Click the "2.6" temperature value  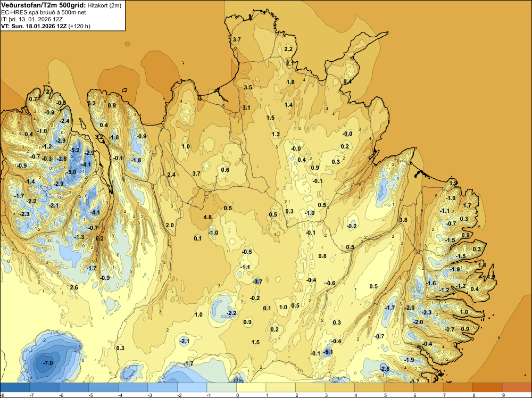click(73, 287)
